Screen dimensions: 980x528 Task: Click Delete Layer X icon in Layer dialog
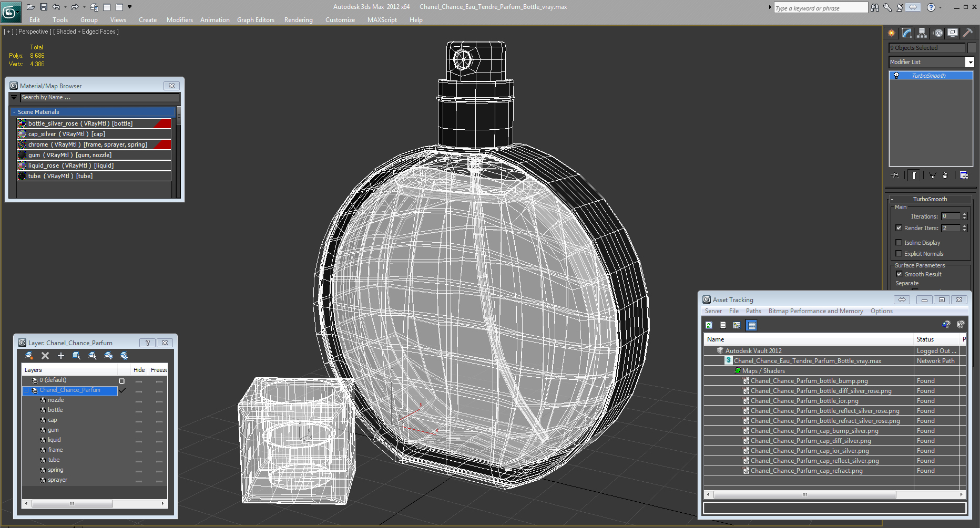pyautogui.click(x=45, y=356)
